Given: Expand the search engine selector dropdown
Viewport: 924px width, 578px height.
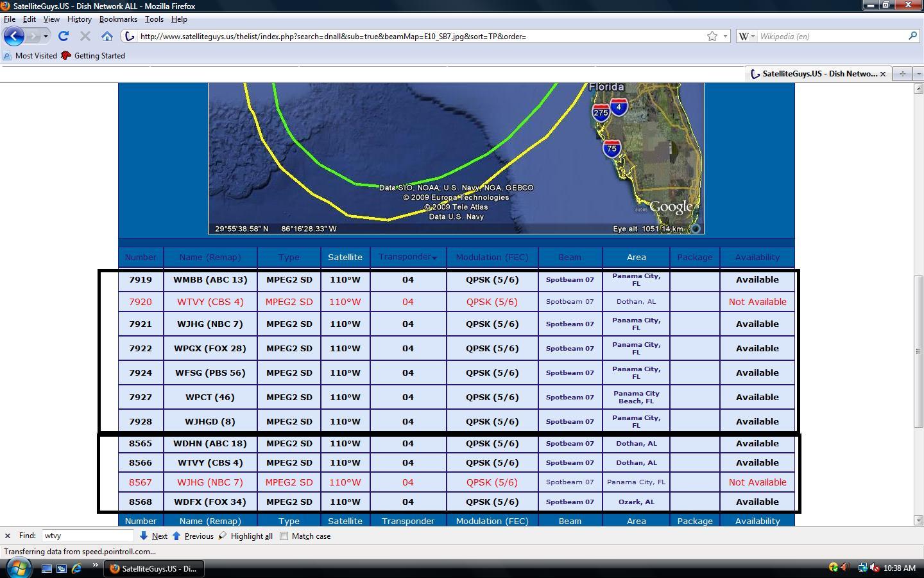Looking at the screenshot, I should [x=747, y=37].
